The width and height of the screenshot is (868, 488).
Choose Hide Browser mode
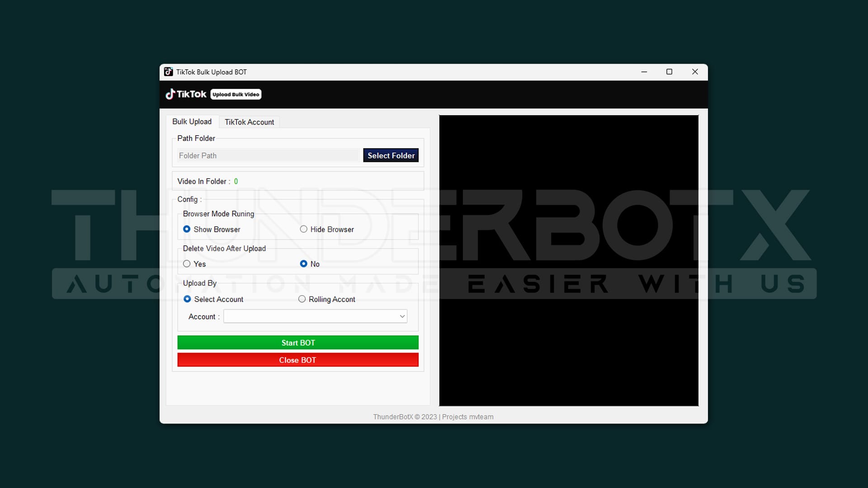(304, 229)
